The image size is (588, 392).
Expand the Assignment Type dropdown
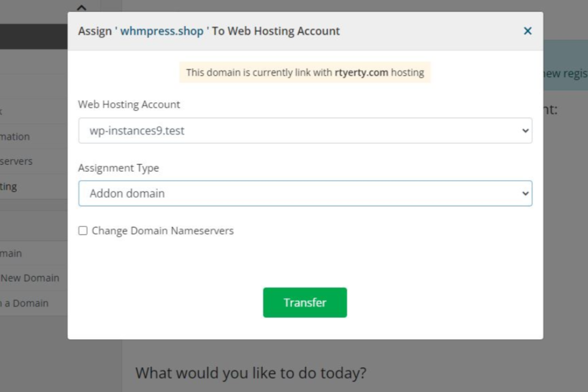coord(305,193)
